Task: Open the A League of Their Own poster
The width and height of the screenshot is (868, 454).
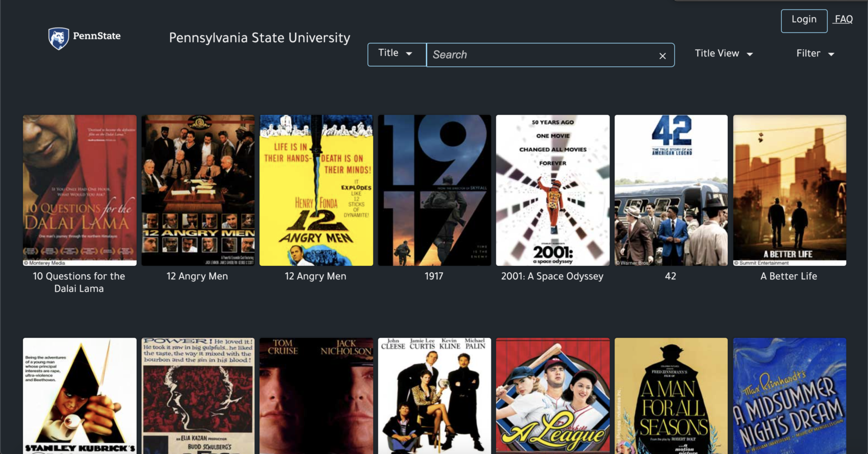Action: pos(552,397)
